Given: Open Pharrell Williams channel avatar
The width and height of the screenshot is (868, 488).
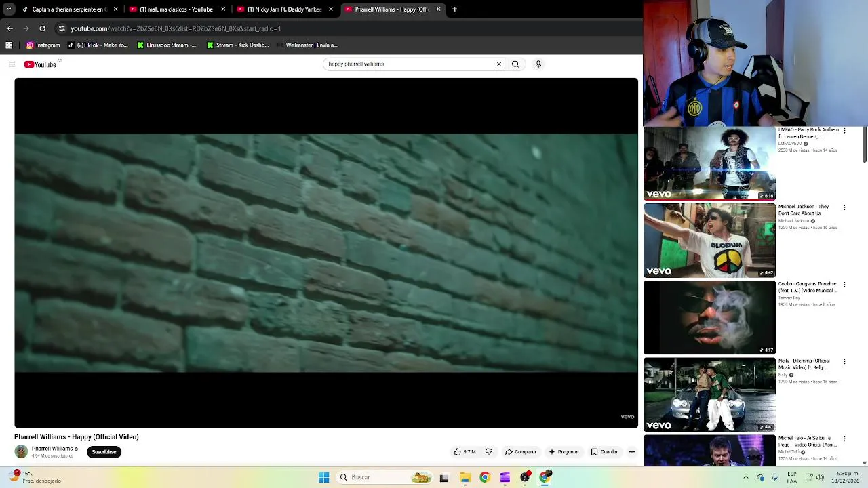Looking at the screenshot, I should click(21, 452).
